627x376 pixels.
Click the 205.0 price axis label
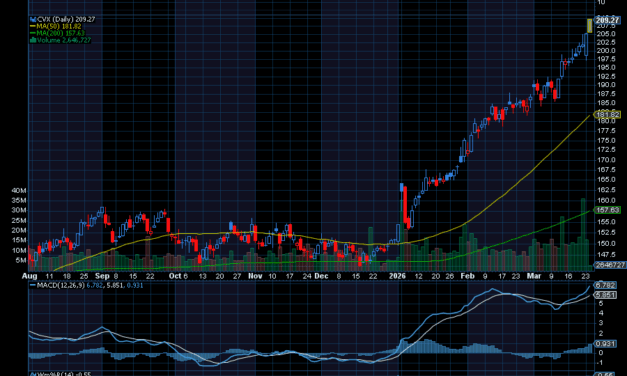click(x=606, y=34)
